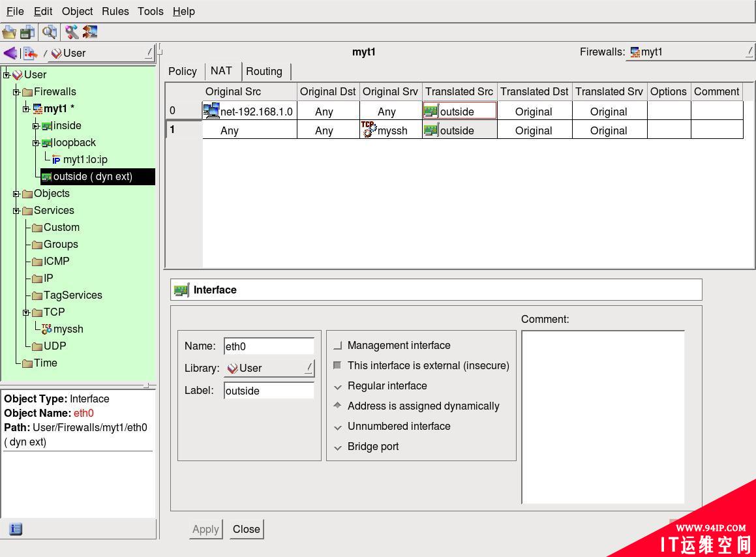Click the TCP myssh icon in rule 1
The image size is (756, 557).
point(369,129)
